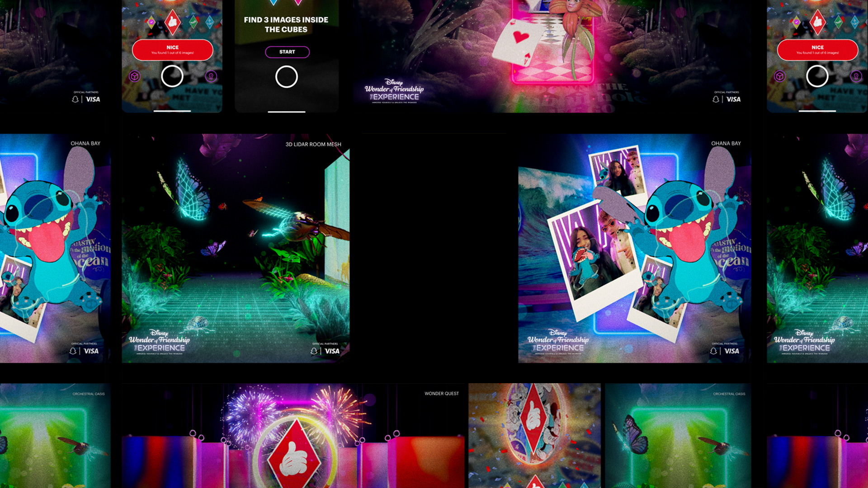The image size is (868, 488).
Task: Tap the shutter circle under the leftmost NICE banner
Action: (172, 76)
